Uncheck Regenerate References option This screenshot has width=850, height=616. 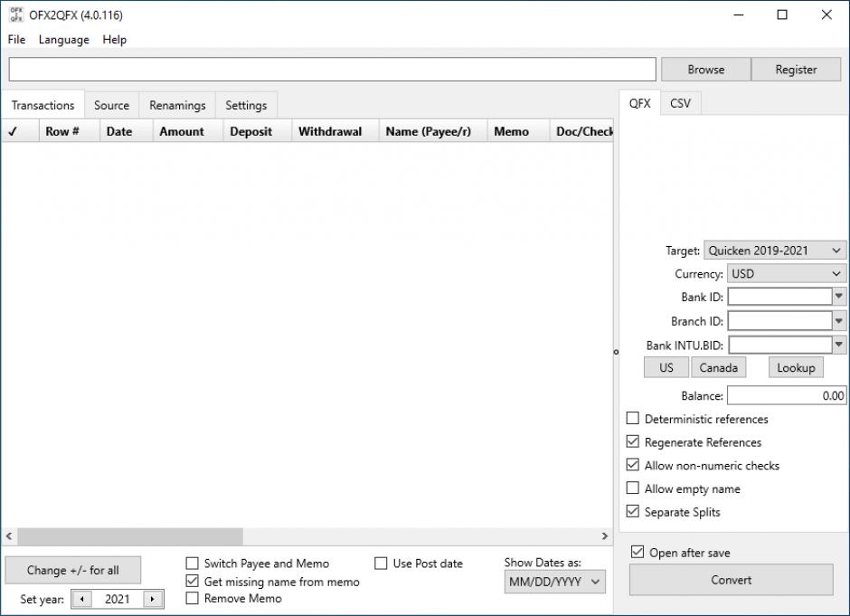[x=633, y=442]
